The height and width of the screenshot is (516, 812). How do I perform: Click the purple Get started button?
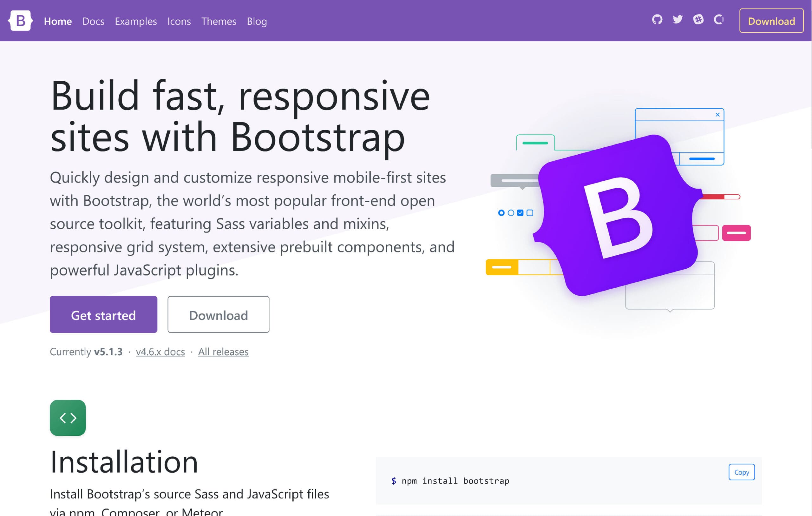tap(103, 315)
